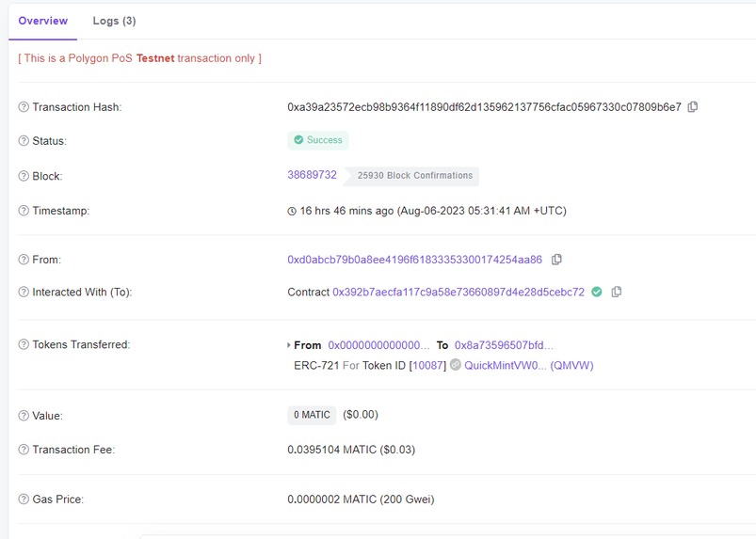Click the 0 MATIC value badge
Viewport: 756px width, 539px height.
coord(312,415)
